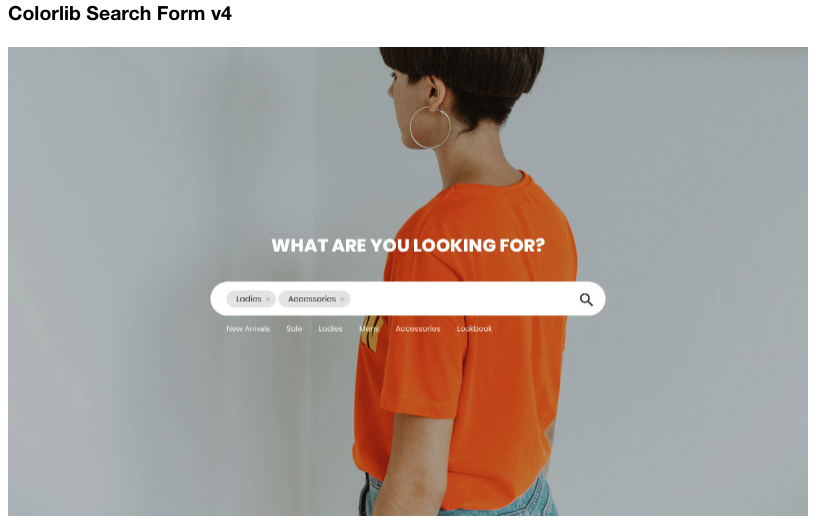The width and height of the screenshot is (819, 526).
Task: Open the Lookbook suggestion link
Action: click(474, 329)
